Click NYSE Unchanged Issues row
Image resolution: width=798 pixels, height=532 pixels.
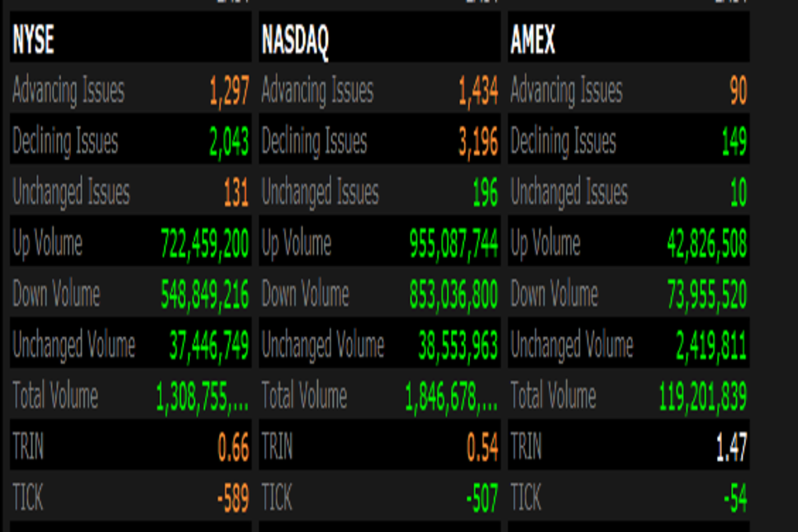coord(130,193)
